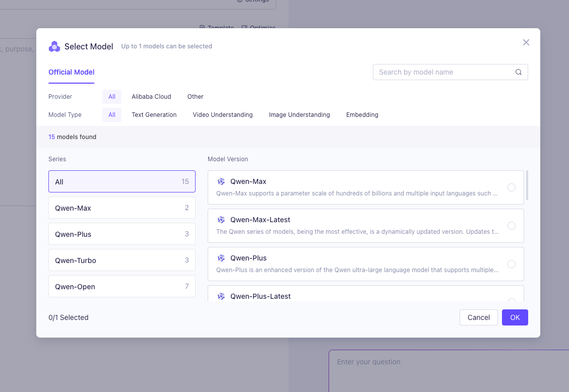Viewport: 569px width, 392px height.
Task: Click the Qwen-Plus description text
Action: pos(357,270)
